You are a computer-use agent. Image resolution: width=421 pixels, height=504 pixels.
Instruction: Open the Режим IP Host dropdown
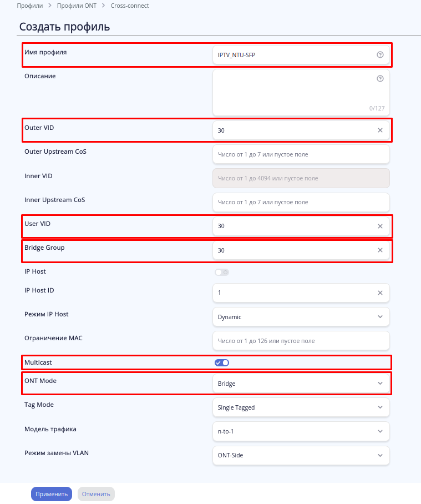(301, 317)
